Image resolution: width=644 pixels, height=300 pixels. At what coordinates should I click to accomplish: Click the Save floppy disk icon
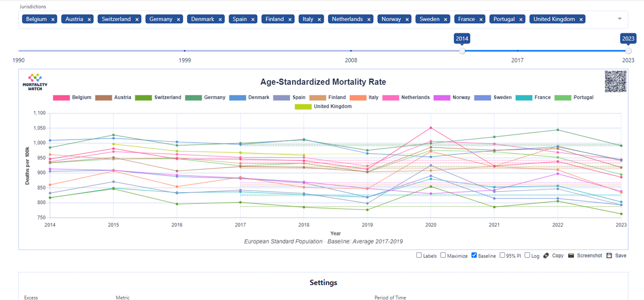pos(609,256)
